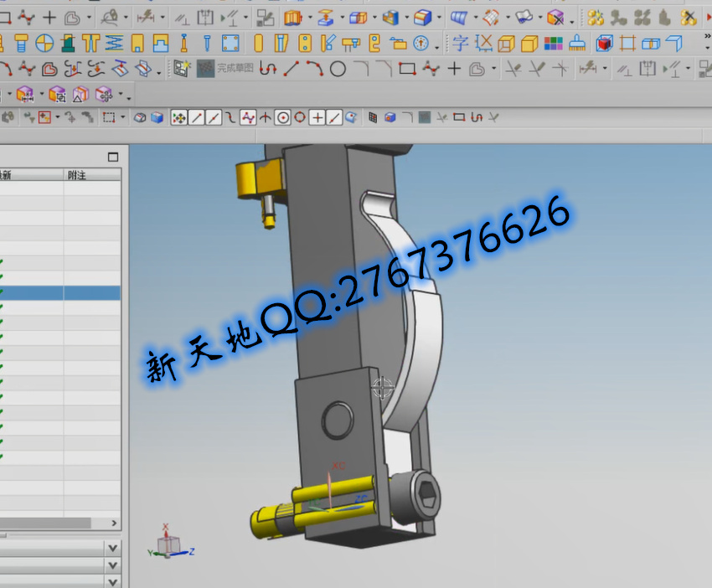Toggle the intersection snap plus icon
Screen dimensions: 712x588
pyautogui.click(x=317, y=118)
